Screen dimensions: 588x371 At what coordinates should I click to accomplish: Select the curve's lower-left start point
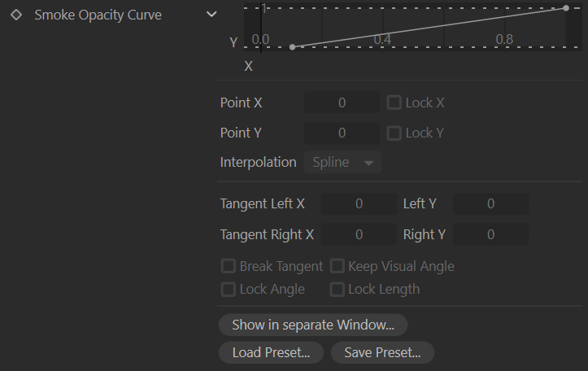click(293, 47)
